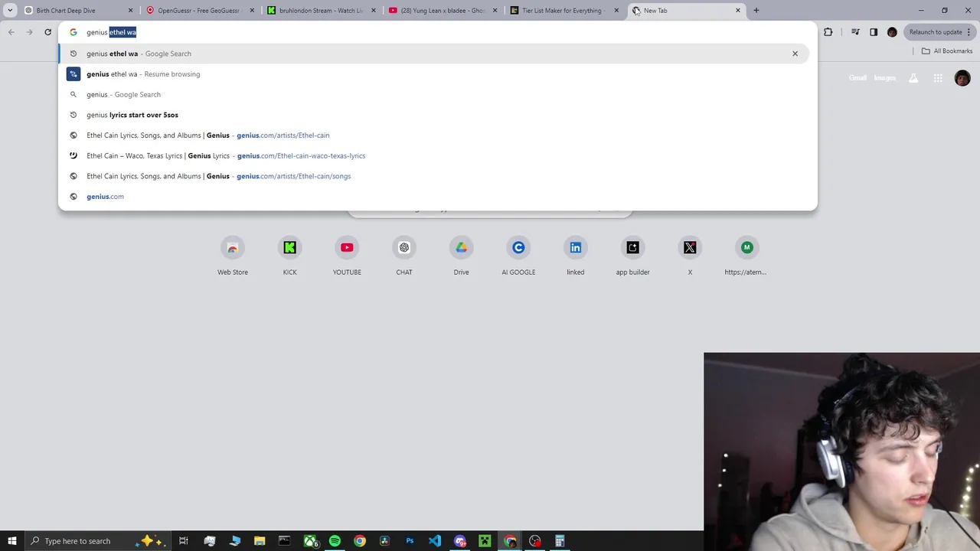Open the linked shortcut tile
The height and width of the screenshot is (551, 980).
coord(576,256)
